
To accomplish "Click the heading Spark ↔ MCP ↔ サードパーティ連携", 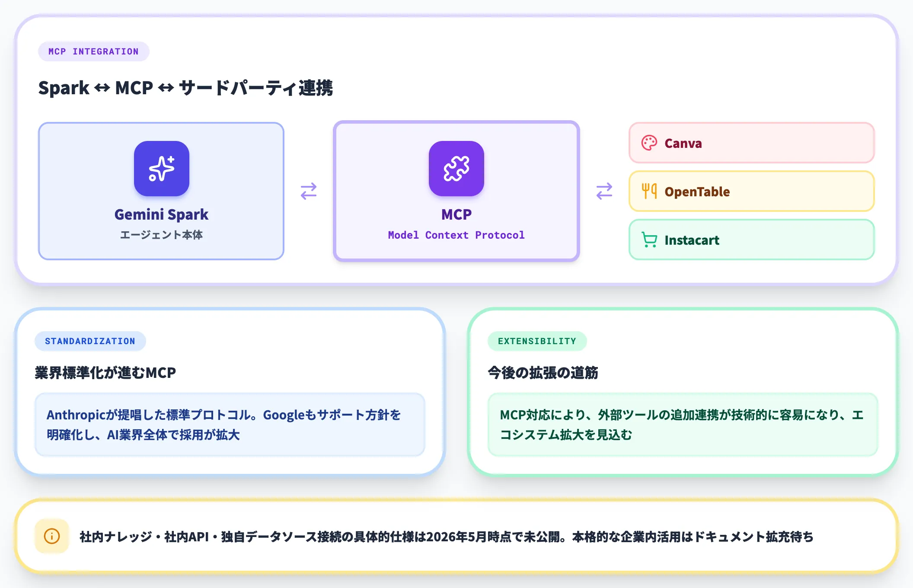I will click(185, 88).
